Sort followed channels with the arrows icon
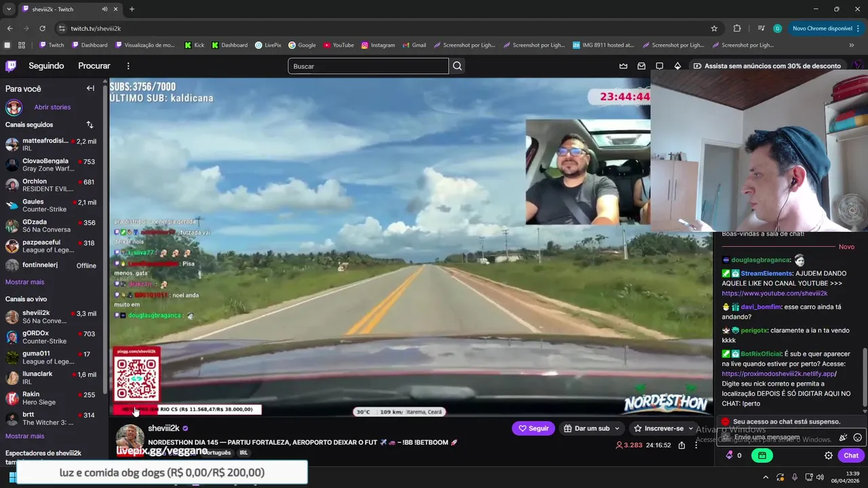This screenshot has width=868, height=488. pyautogui.click(x=90, y=125)
